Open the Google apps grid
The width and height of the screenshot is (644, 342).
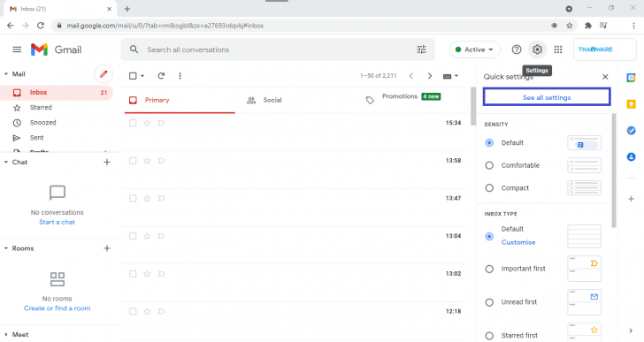pos(557,49)
